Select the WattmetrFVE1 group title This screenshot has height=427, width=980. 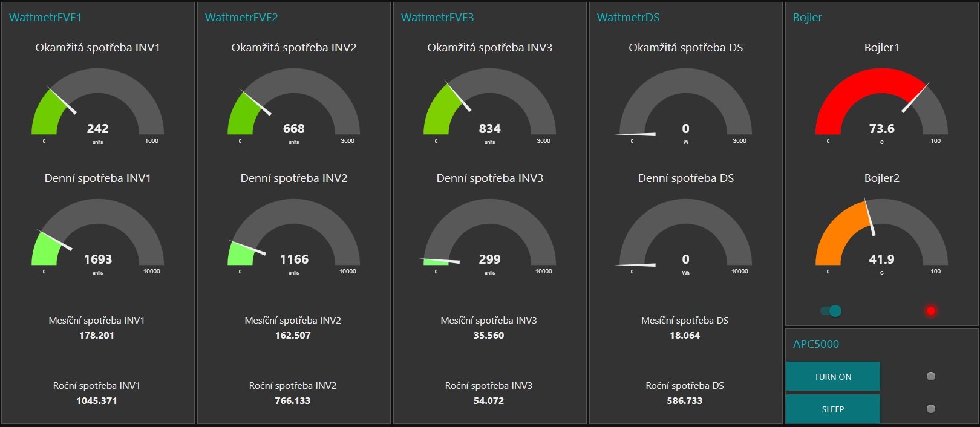[x=45, y=18]
